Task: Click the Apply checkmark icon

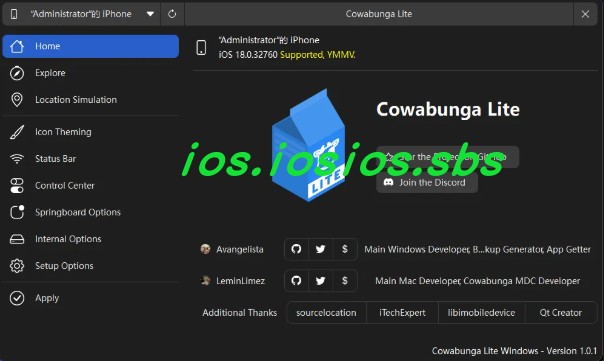Action: pos(17,298)
